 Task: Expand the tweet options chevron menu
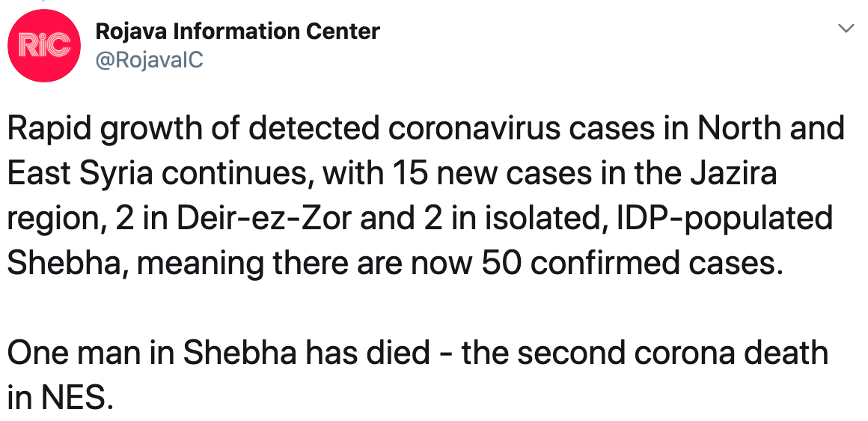tap(846, 28)
